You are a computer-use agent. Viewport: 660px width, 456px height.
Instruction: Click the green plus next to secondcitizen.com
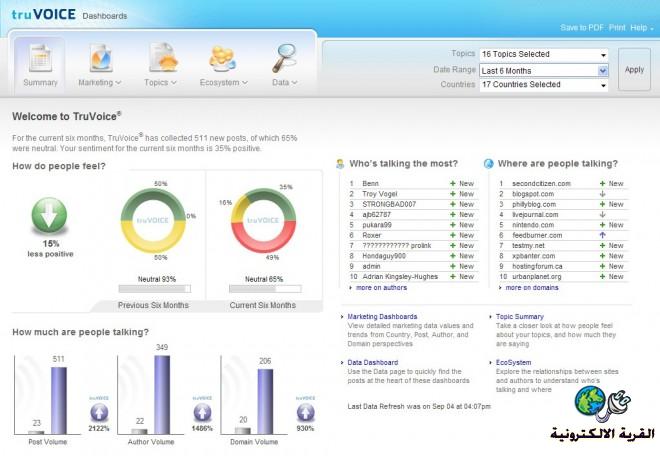tap(602, 184)
